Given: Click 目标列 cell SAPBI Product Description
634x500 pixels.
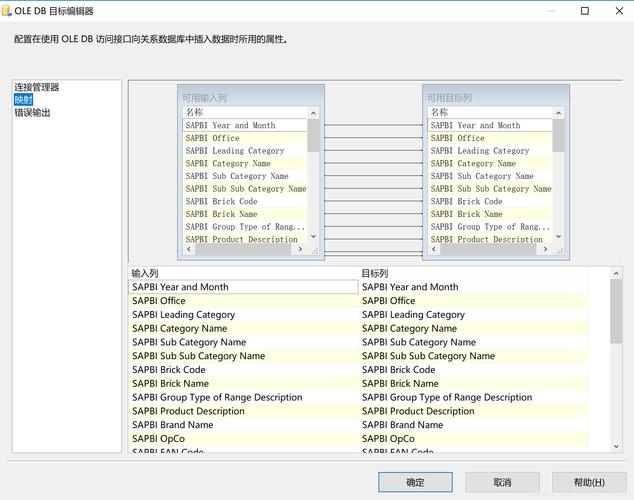Looking at the screenshot, I should coord(473,411).
